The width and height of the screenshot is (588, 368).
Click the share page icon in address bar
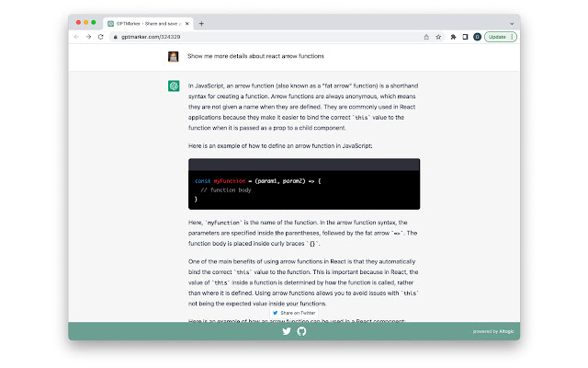pyautogui.click(x=426, y=37)
